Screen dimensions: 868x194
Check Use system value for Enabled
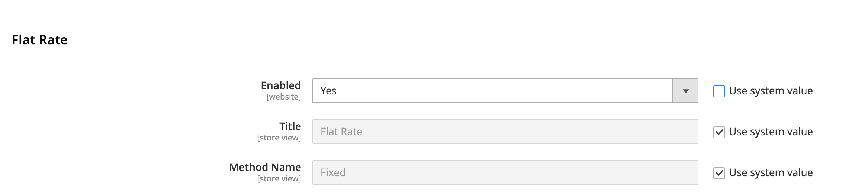(x=719, y=91)
